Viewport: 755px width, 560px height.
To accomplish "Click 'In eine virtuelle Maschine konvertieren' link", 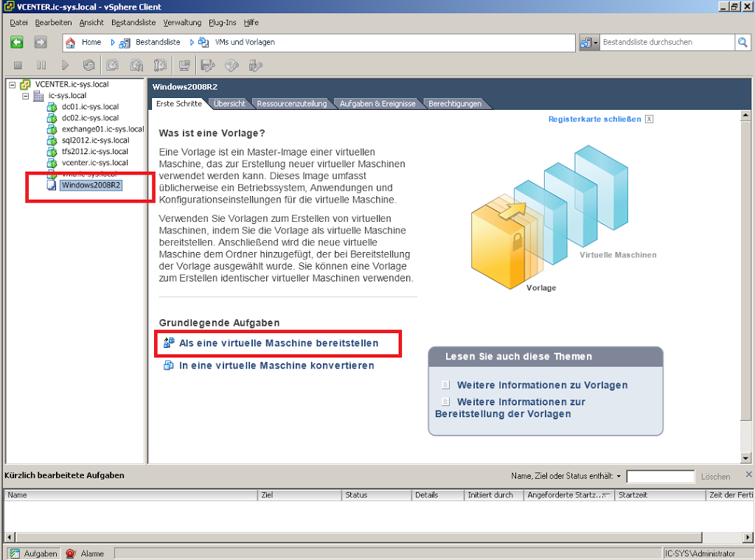I will pos(276,365).
